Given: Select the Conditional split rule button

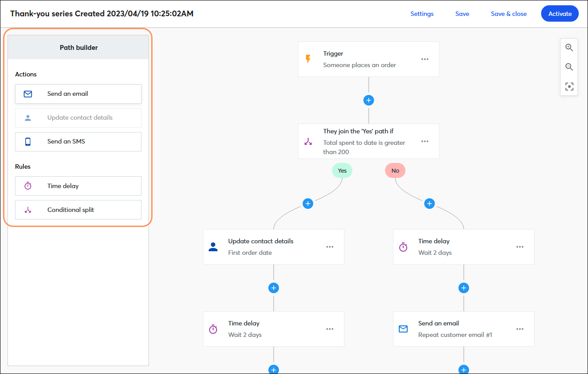Looking at the screenshot, I should pos(78,210).
